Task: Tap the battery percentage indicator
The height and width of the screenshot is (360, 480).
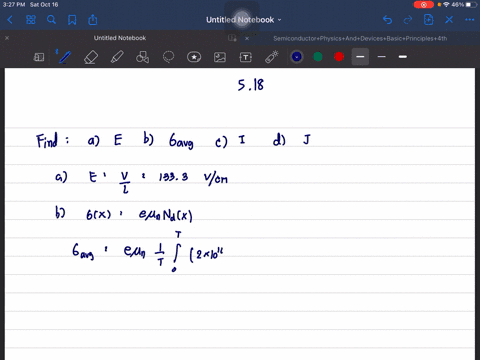Action: pyautogui.click(x=458, y=5)
